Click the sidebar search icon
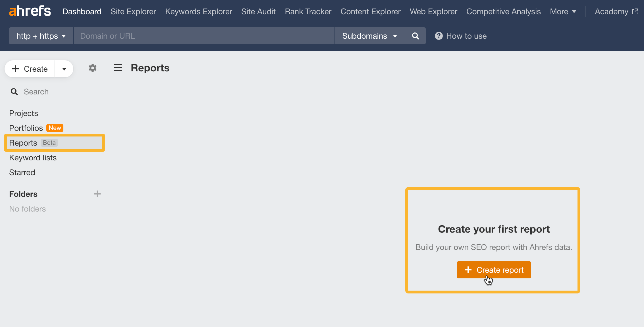 [14, 92]
